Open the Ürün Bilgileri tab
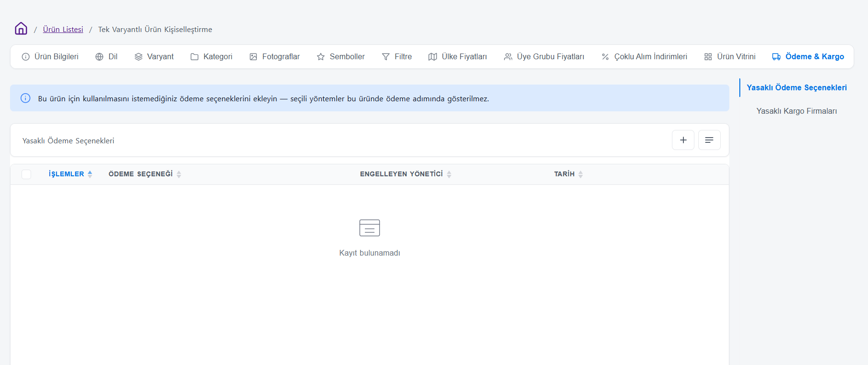 pos(50,56)
